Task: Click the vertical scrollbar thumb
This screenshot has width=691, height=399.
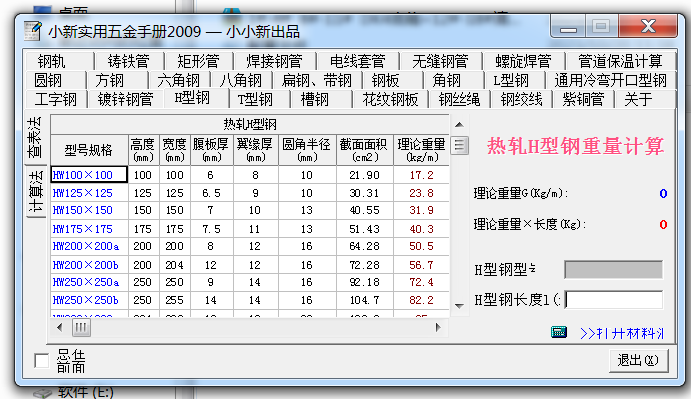Action: point(459,145)
